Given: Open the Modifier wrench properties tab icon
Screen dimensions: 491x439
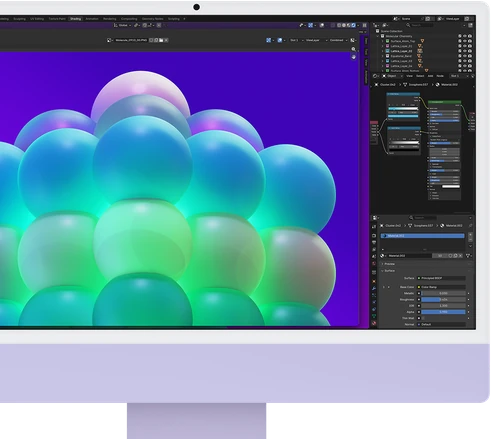Looking at the screenshot, I should click(374, 288).
